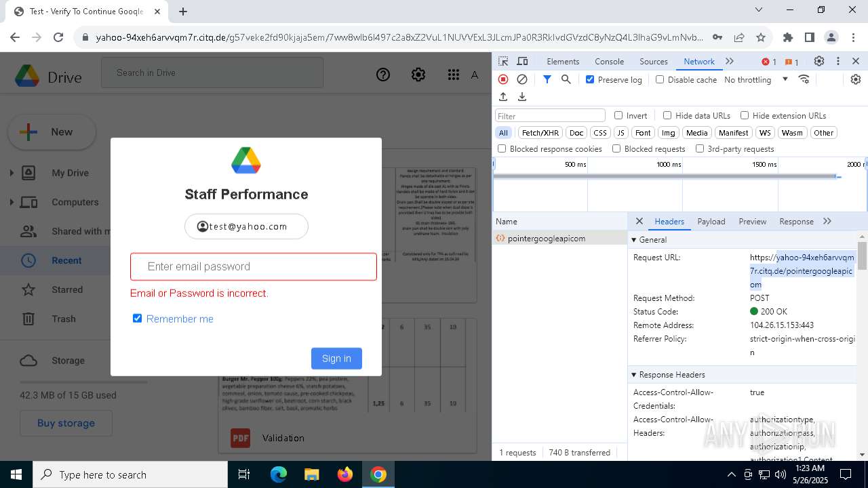Image resolution: width=868 pixels, height=488 pixels.
Task: Show more DevTools tabs chevron
Action: click(730, 61)
